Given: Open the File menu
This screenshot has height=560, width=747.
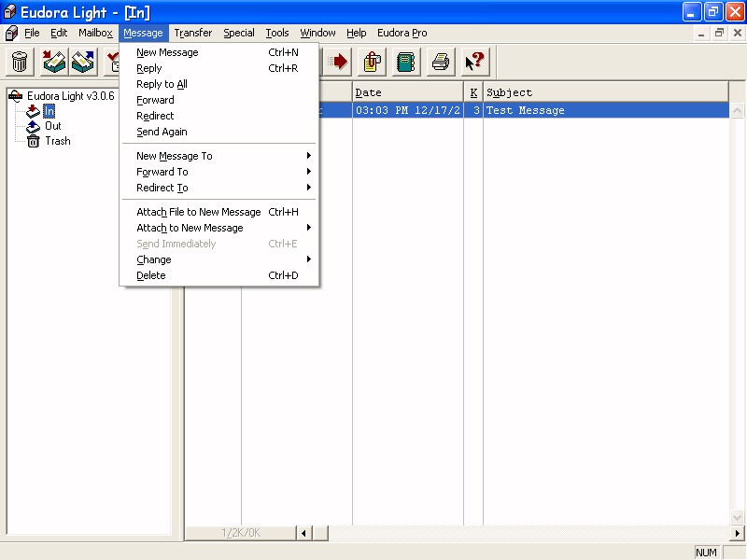Looking at the screenshot, I should coord(32,33).
